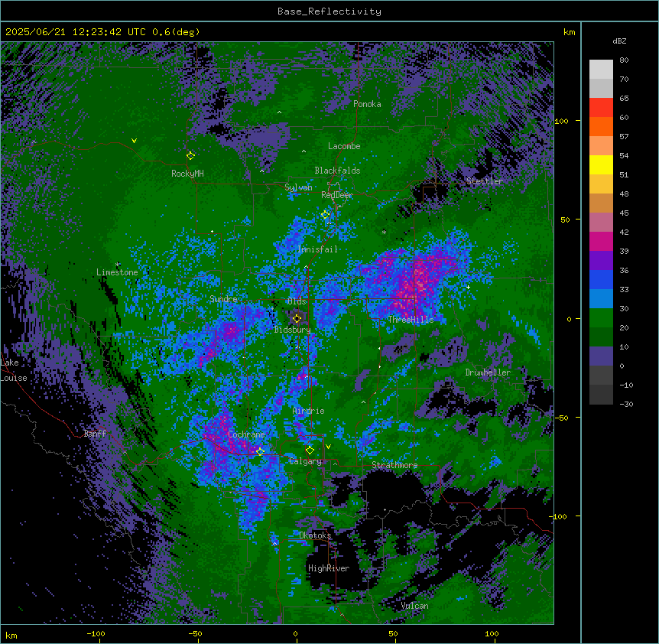Click the Vulcan label

coord(414,606)
